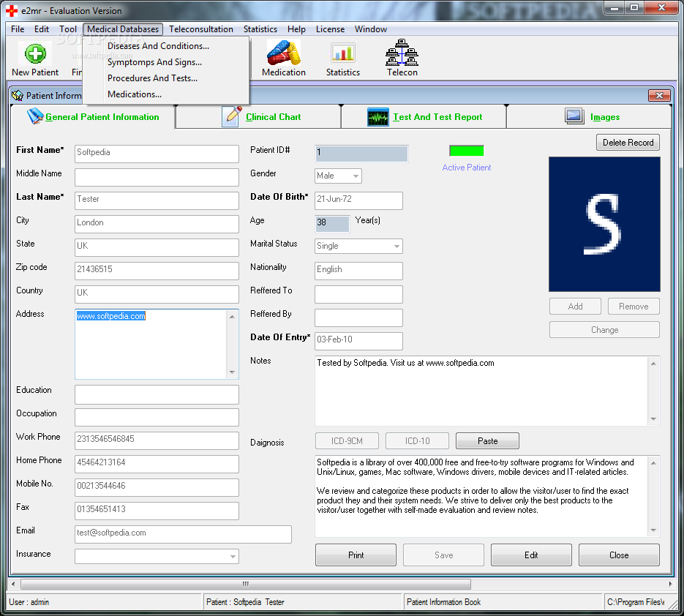Expand the Insurance dropdown

point(233,557)
